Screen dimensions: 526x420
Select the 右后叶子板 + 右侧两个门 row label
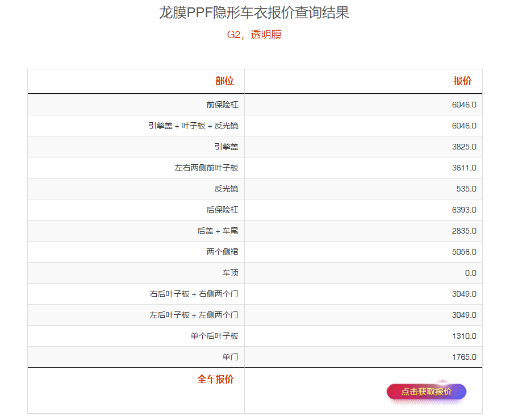(194, 294)
